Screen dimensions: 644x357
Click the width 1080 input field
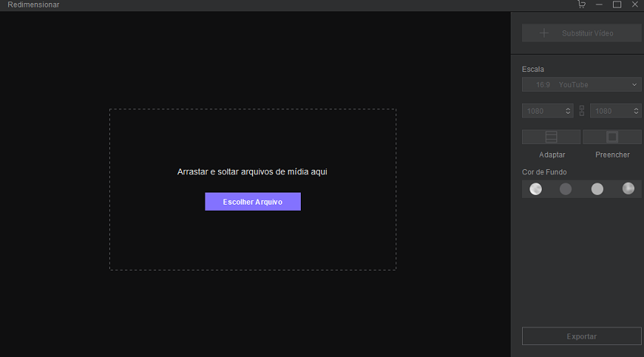point(542,111)
